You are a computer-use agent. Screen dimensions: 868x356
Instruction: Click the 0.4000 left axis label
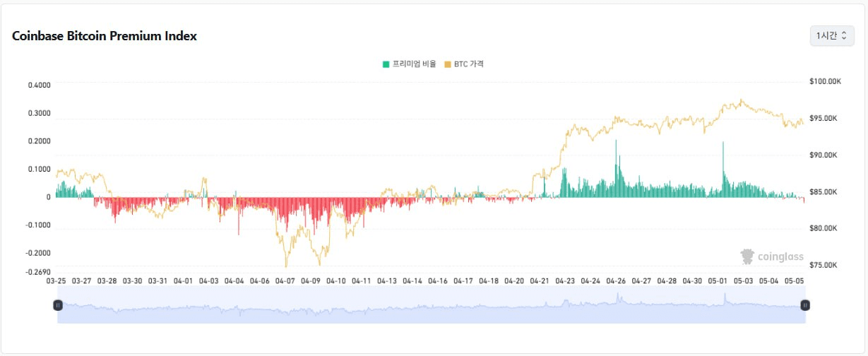[x=40, y=85]
